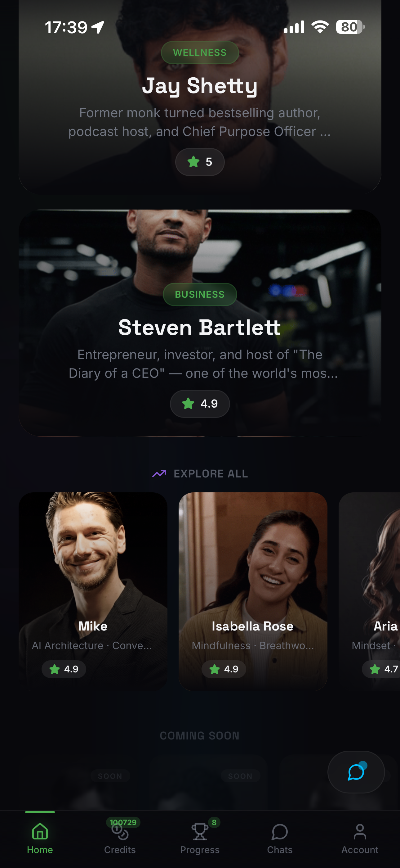
Task: Tap the 8 badge on Progress tab
Action: pyautogui.click(x=214, y=822)
